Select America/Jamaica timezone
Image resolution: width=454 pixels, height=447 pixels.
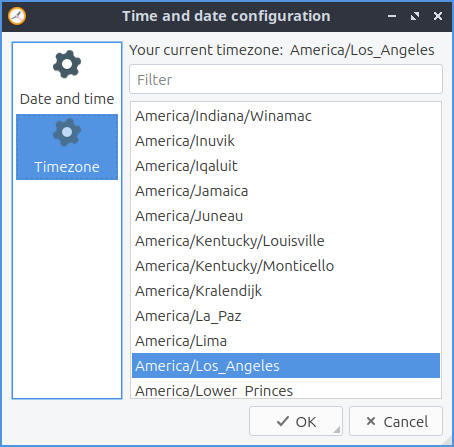pos(286,191)
